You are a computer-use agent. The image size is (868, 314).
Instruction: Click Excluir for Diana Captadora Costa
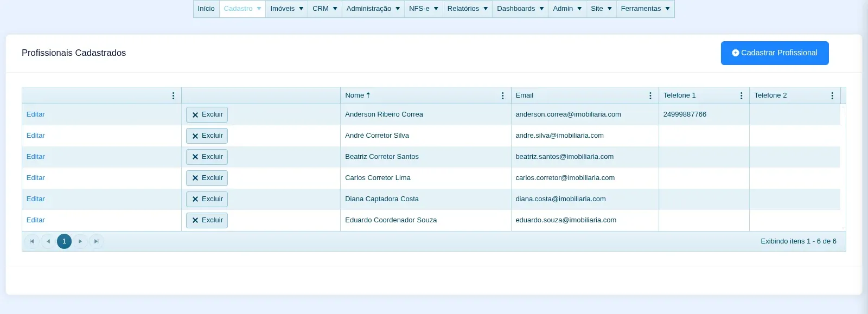pyautogui.click(x=207, y=199)
